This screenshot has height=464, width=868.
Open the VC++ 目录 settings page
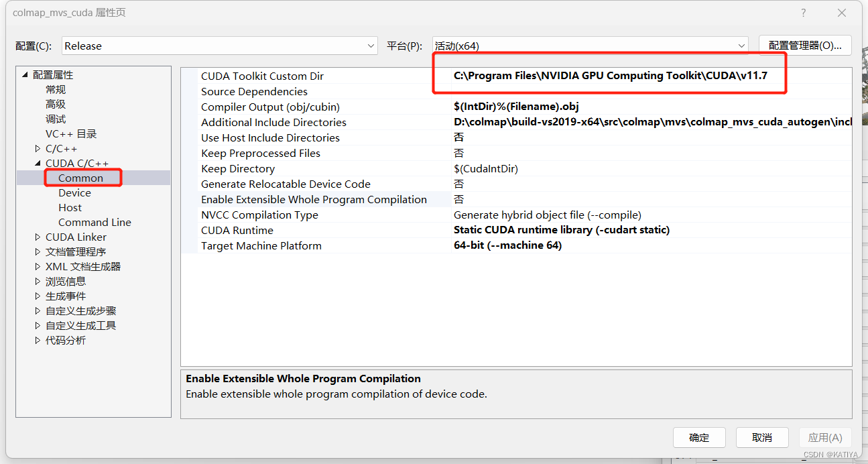point(70,133)
